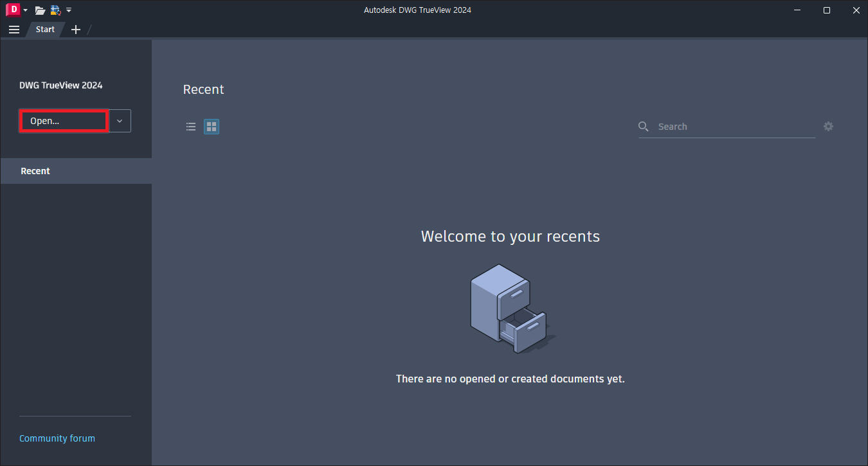Screen dimensions: 868x466
Task: Click "There are no opened or created documents yet."
Action: point(511,379)
